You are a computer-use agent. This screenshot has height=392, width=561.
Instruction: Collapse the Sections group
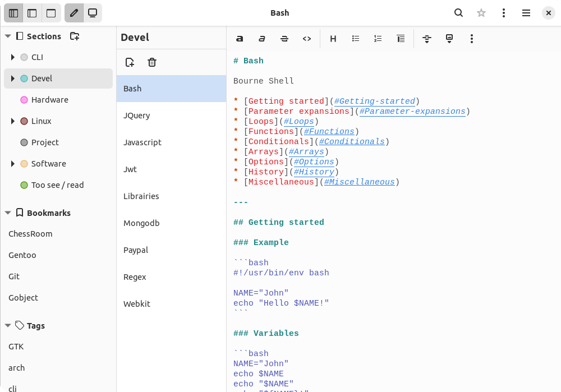[x=8, y=36]
